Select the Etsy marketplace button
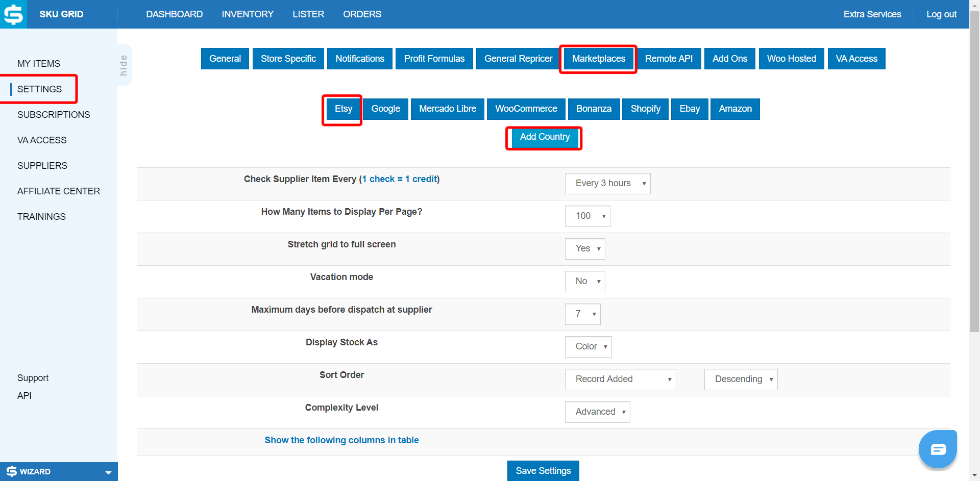The height and width of the screenshot is (481, 980). click(344, 109)
